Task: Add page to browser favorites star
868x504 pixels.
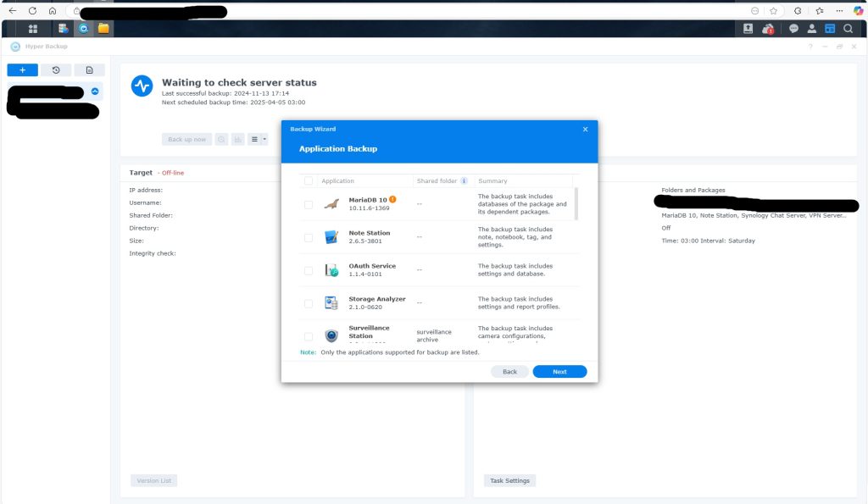Action: pos(773,10)
